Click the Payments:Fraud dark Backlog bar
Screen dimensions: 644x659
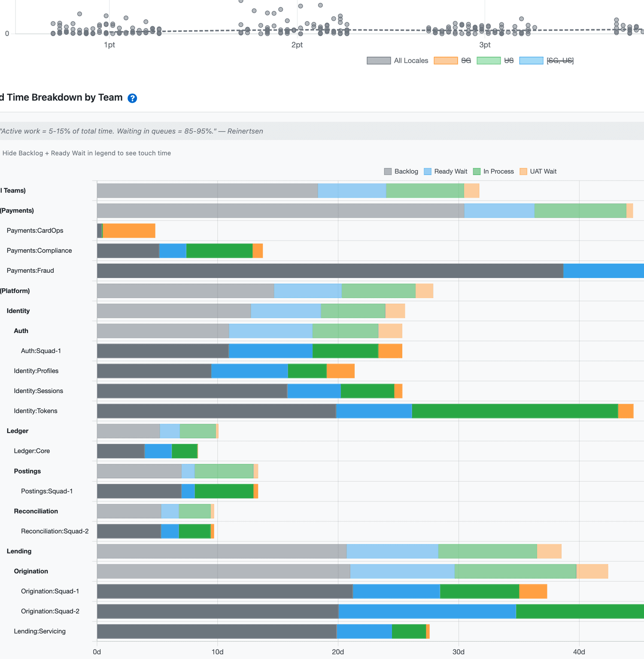(330, 271)
